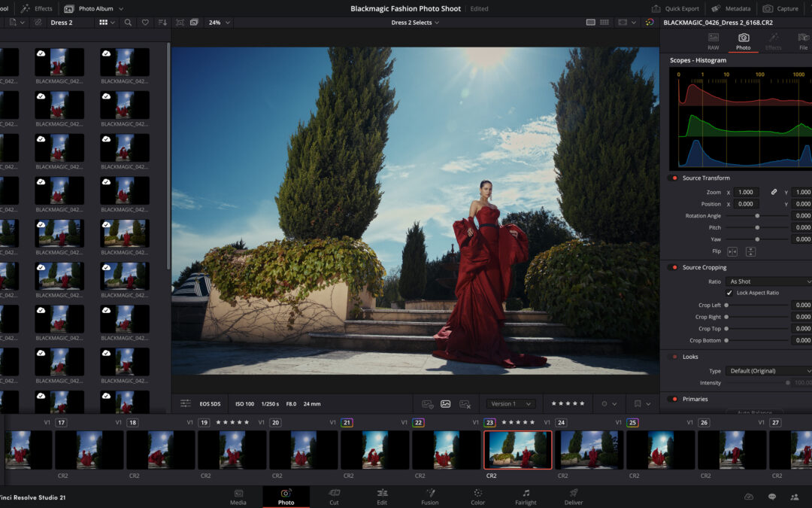The image size is (812, 508).
Task: Open the Ratio dropdown set to As Shot
Action: (768, 281)
